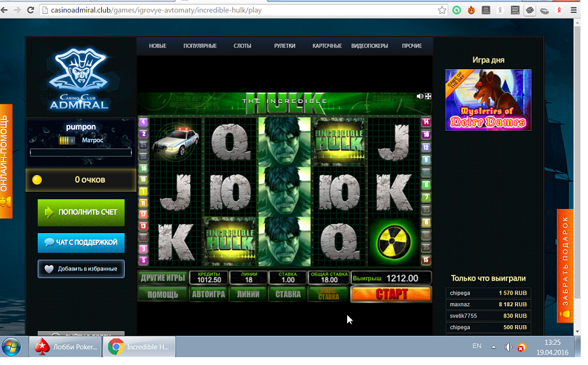The image size is (588, 365).
Task: Select payline 8 indicator on right side
Action: [x=426, y=223]
